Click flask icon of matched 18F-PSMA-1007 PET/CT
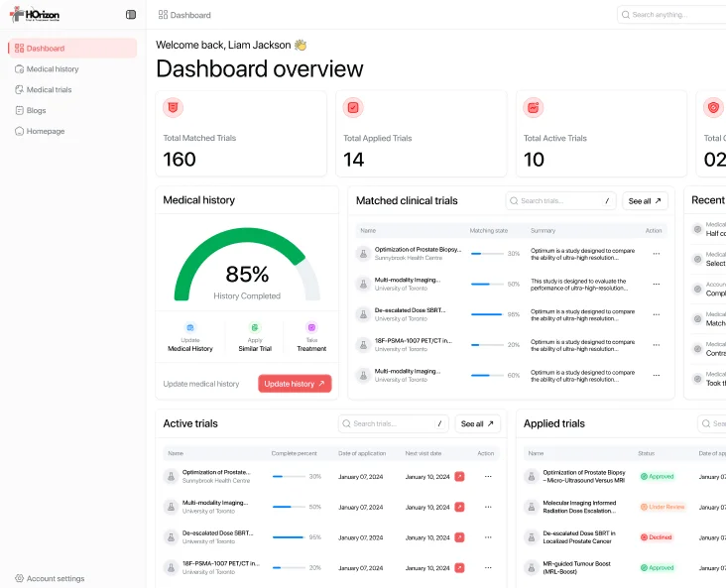Viewport: 726px width, 588px height. (x=363, y=345)
